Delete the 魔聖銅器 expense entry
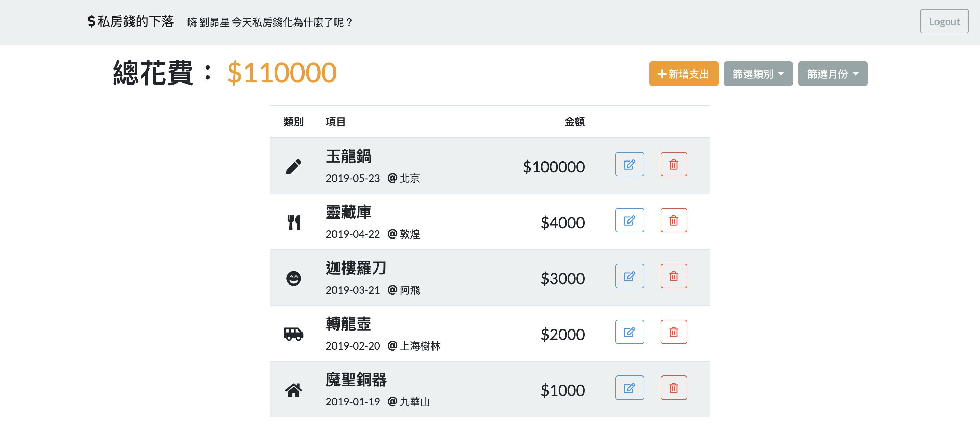980x430 pixels. click(x=674, y=388)
